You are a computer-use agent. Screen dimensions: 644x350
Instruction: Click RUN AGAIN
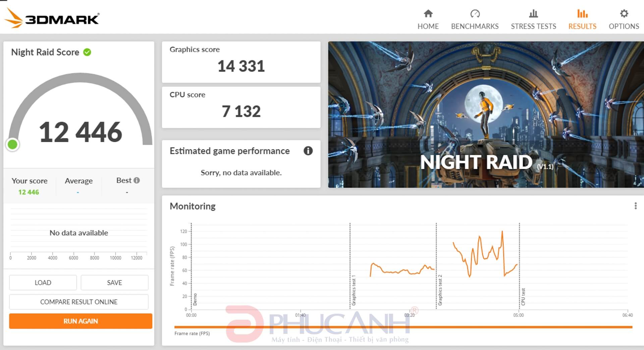point(80,321)
